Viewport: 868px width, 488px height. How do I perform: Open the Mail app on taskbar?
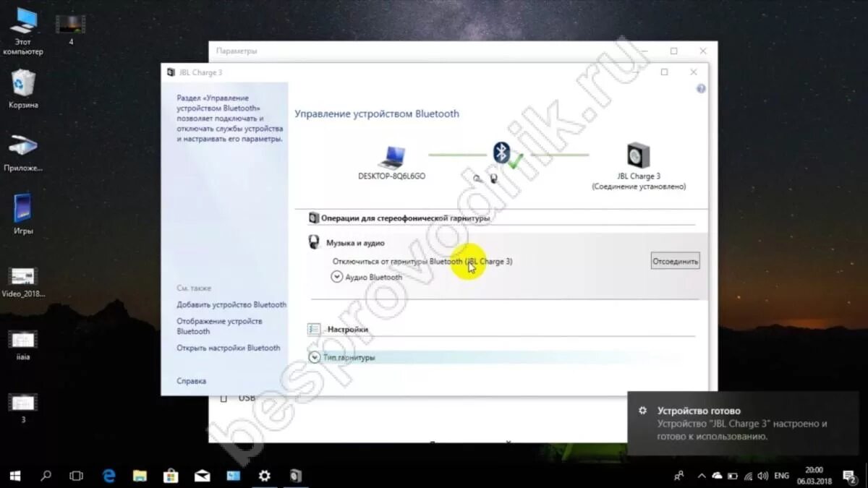pos(202,476)
